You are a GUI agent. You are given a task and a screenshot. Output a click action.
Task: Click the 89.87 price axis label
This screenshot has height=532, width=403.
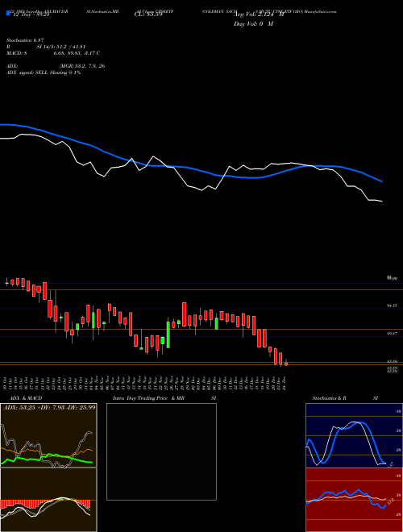(392, 334)
